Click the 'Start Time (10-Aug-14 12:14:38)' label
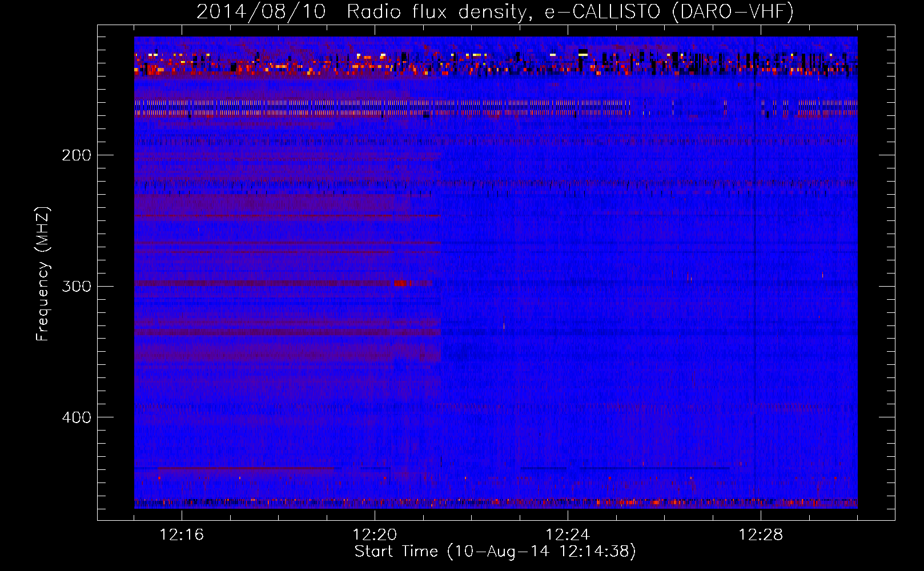This screenshot has height=571, width=924. (495, 552)
